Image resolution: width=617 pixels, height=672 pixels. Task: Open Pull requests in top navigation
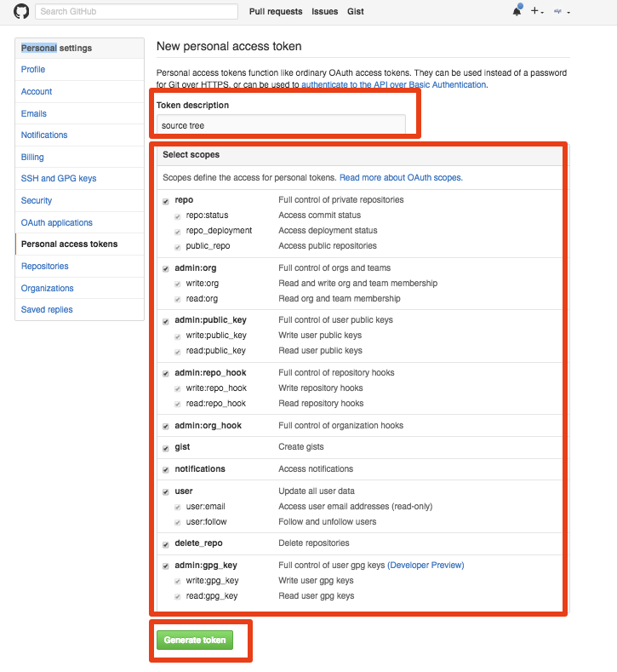276,12
